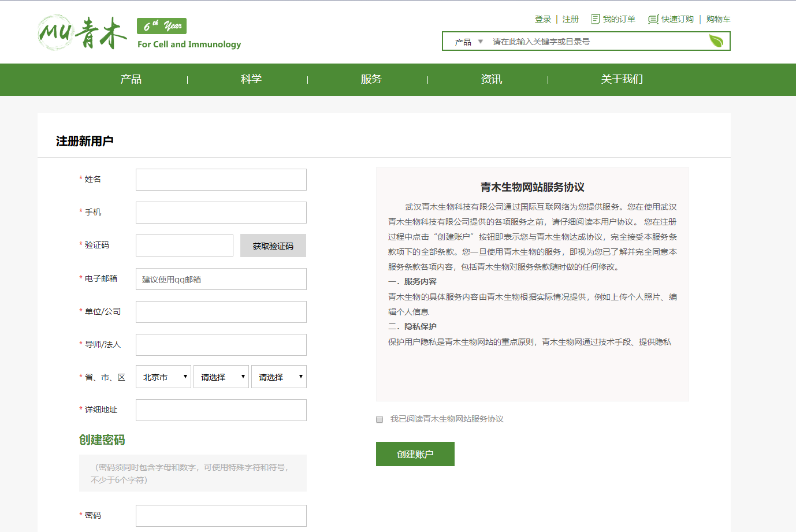Focus the 姓名 input field

(x=221, y=180)
